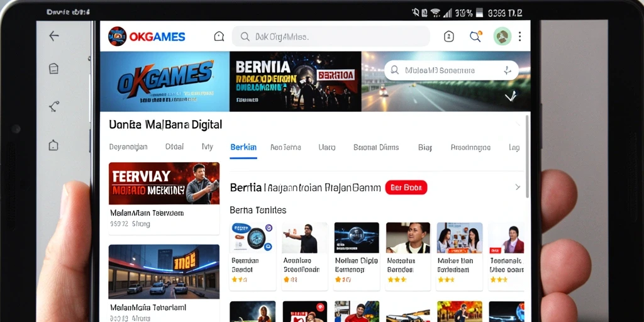Tap the Wi-Fi icon in status bar
This screenshot has width=644, height=322.
(x=436, y=13)
